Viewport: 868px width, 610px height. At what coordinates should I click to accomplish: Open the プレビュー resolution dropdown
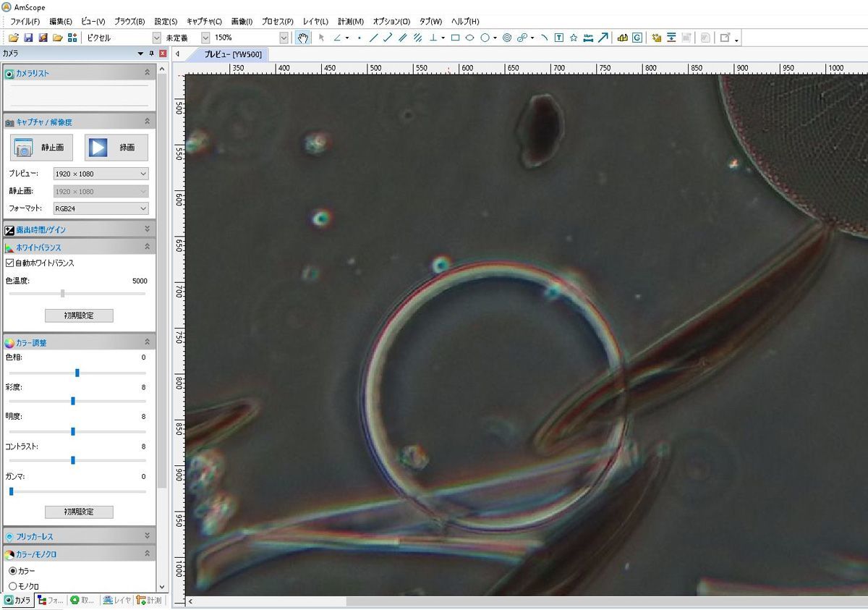point(143,173)
